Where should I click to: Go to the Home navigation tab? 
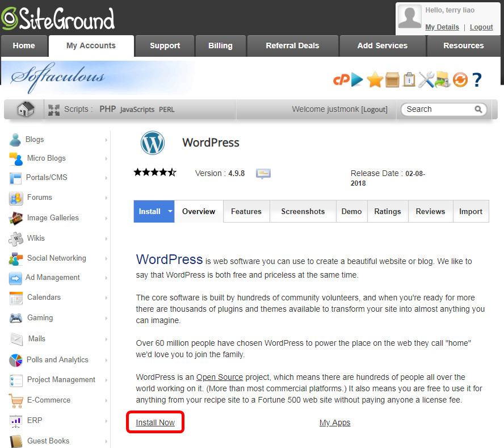click(x=24, y=45)
